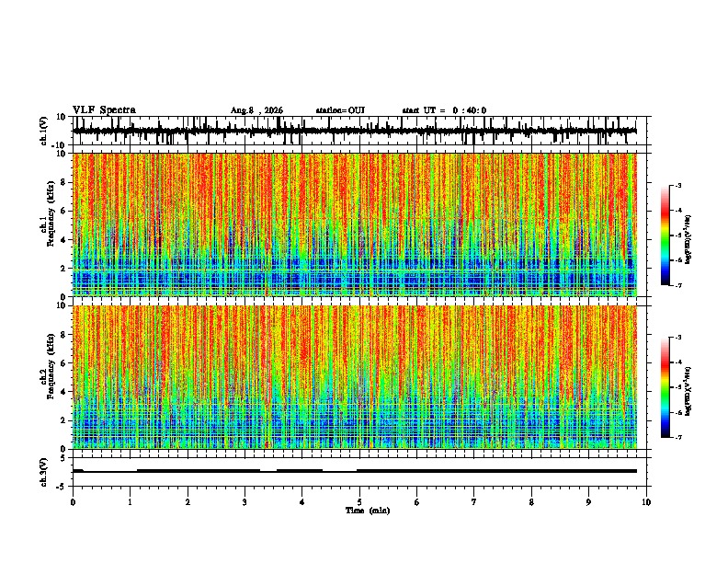Click time axis tick label "5"
Screen dimensions: 728x563
(359, 502)
